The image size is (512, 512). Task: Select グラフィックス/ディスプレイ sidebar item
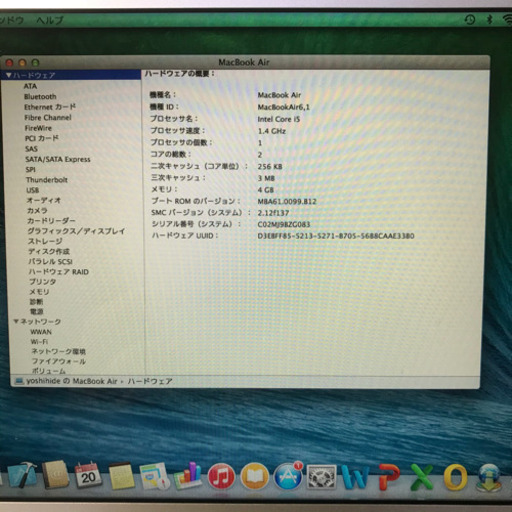(76, 231)
